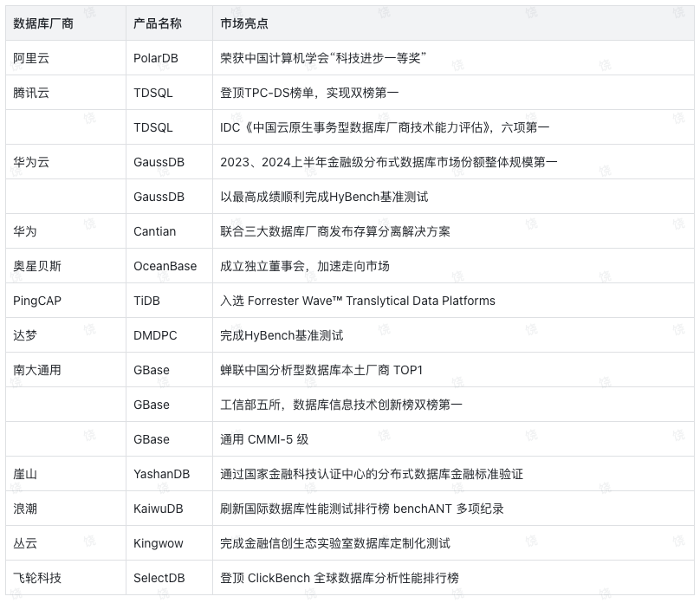The width and height of the screenshot is (700, 603).
Task: Select the 华为云 vendor cell
Action: 66,162
